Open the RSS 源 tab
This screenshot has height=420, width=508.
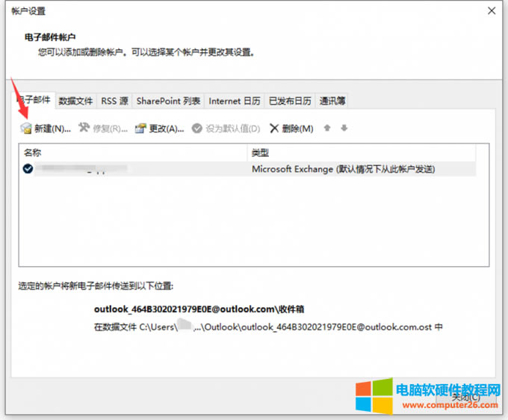(115, 101)
